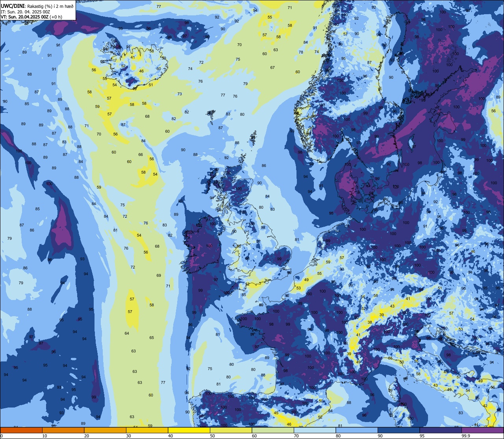Click the dark blue 90–95 legend segment
Viewport: 504px width, 439px height.
click(398, 430)
